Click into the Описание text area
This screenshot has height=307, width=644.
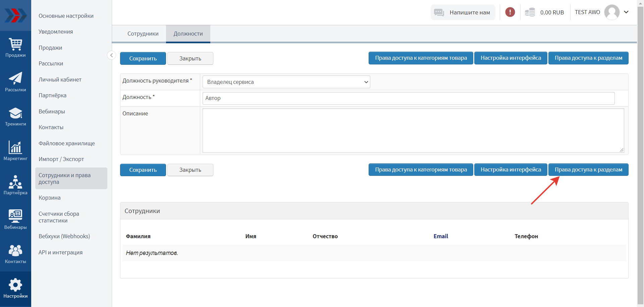[x=413, y=131]
